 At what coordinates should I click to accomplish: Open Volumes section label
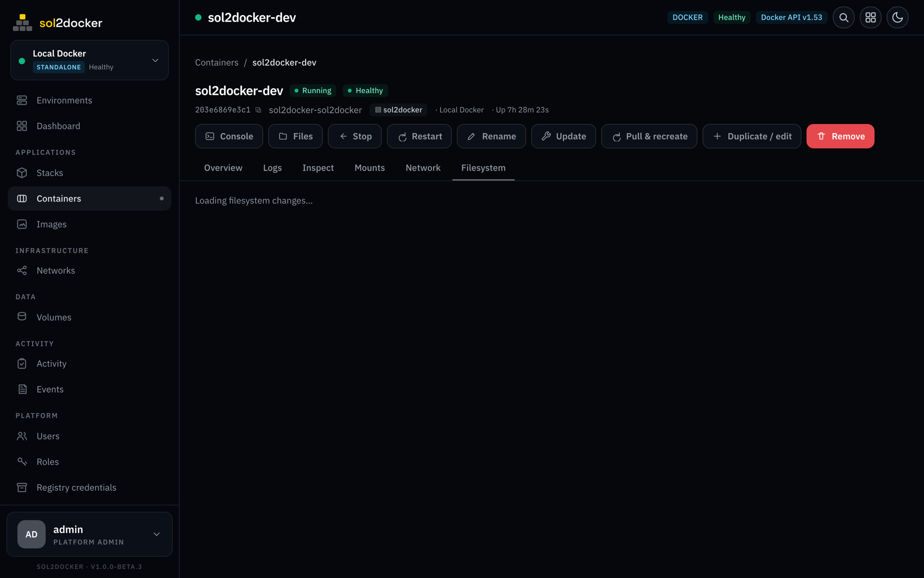coord(54,317)
